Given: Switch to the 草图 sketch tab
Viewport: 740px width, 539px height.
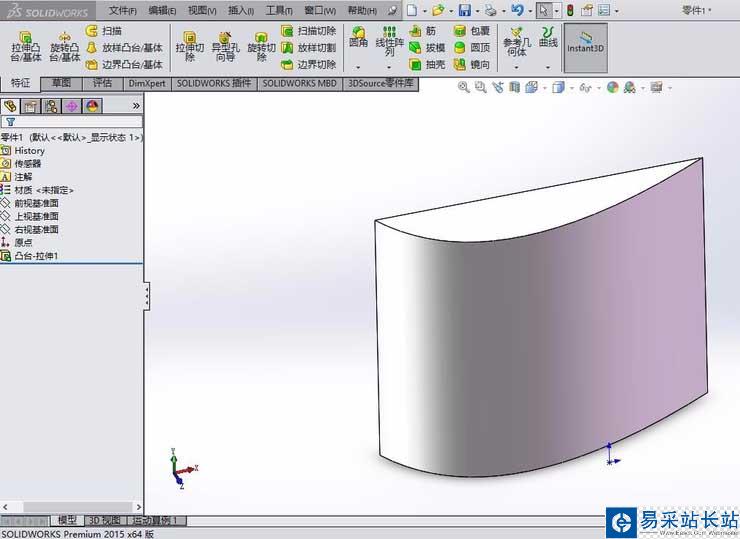Looking at the screenshot, I should [61, 84].
